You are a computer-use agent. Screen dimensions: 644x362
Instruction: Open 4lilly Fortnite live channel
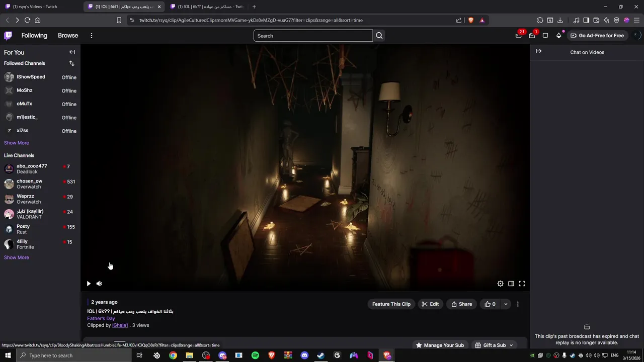(x=40, y=244)
